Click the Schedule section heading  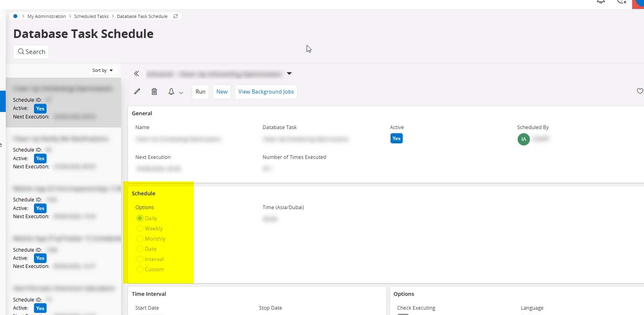pyautogui.click(x=144, y=193)
